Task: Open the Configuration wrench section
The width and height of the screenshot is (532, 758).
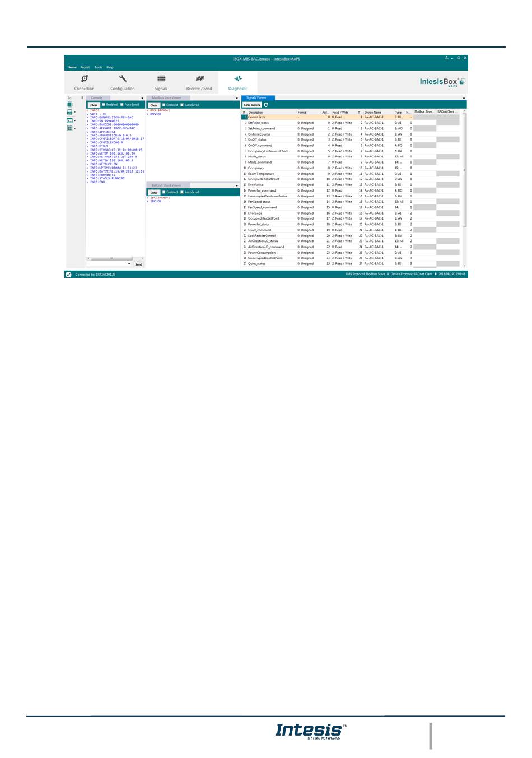Action: [x=122, y=82]
